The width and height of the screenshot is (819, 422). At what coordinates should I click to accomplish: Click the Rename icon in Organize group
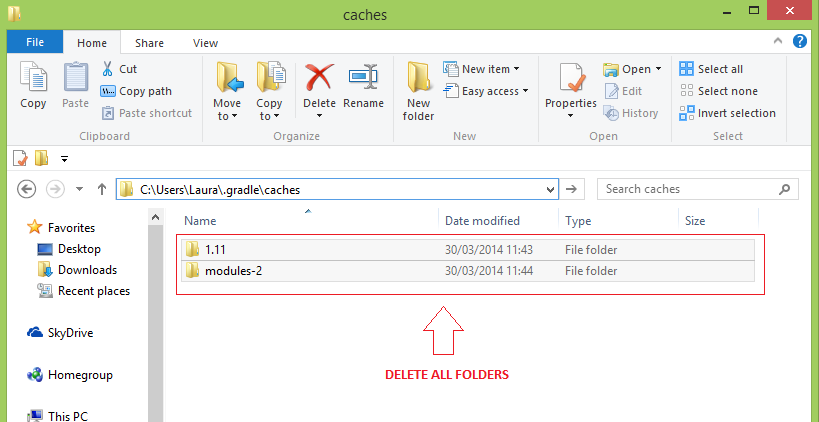pos(363,78)
